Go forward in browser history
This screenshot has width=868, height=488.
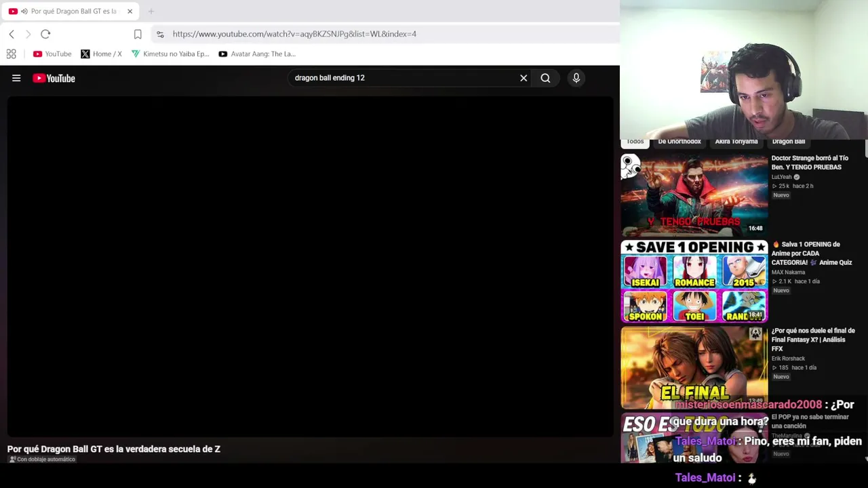coord(28,34)
